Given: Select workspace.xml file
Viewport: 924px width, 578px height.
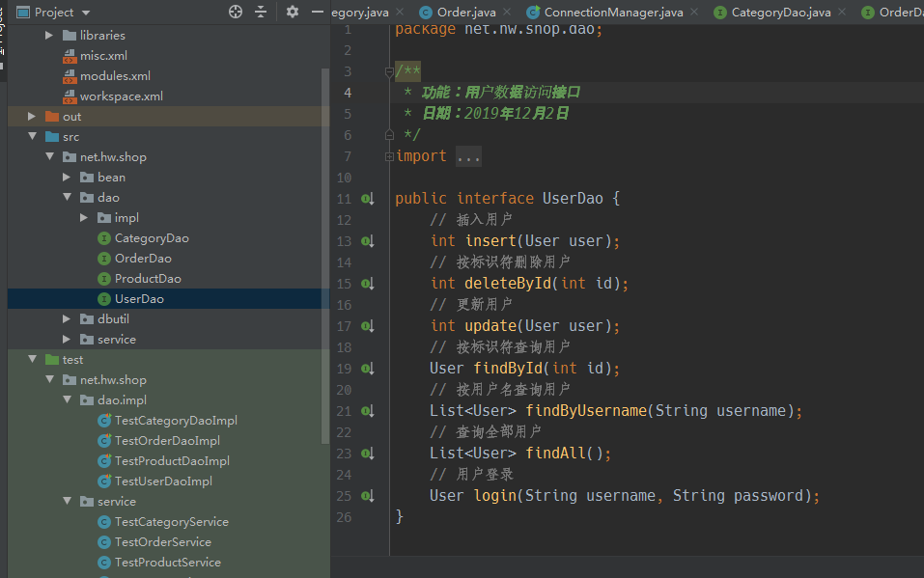Looking at the screenshot, I should (122, 96).
